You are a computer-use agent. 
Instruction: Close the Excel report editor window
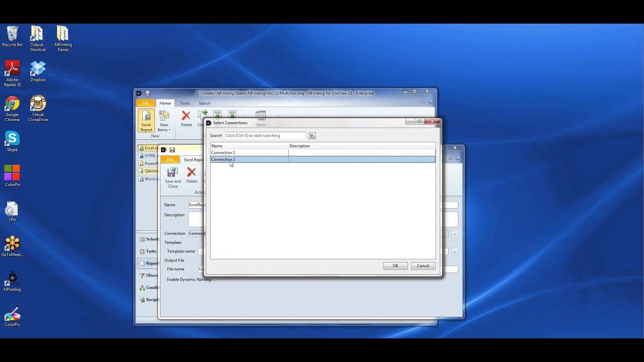pyautogui.click(x=454, y=148)
